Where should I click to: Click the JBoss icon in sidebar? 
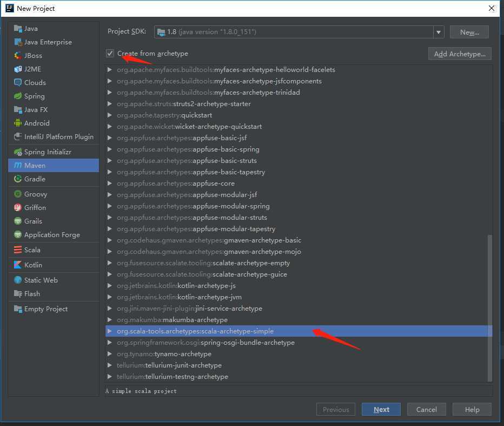click(x=18, y=56)
